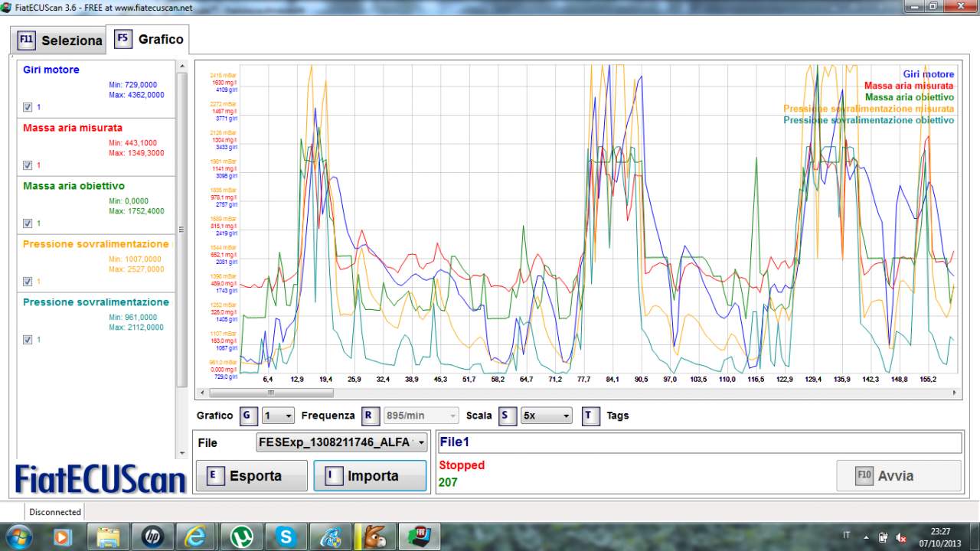Click the HP icon in the taskbar
Image resolution: width=980 pixels, height=551 pixels.
point(153,536)
